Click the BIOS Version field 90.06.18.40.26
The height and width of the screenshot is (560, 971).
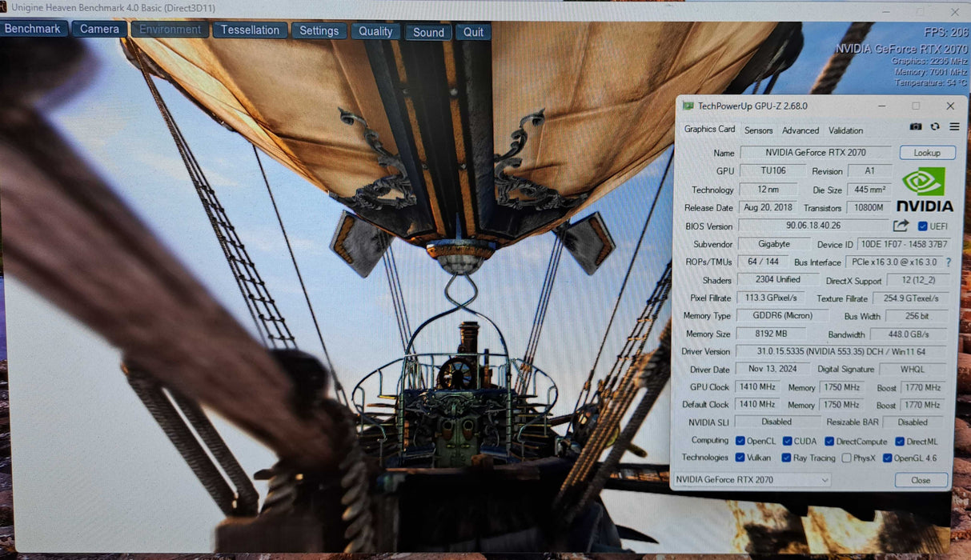pos(813,226)
